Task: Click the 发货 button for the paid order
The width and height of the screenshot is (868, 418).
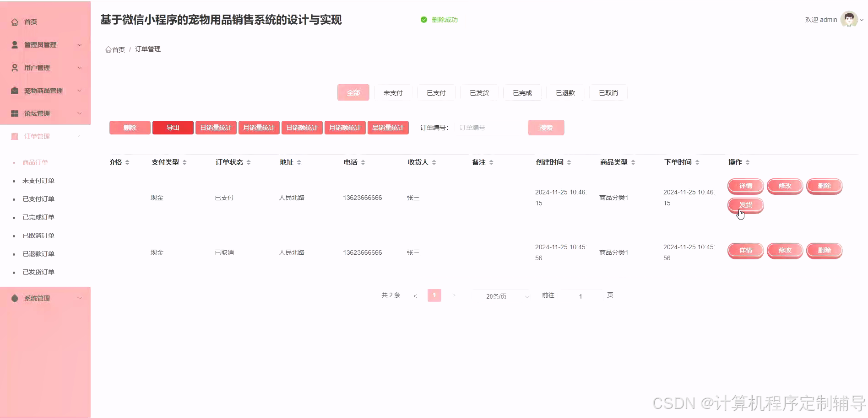Action: pyautogui.click(x=745, y=205)
